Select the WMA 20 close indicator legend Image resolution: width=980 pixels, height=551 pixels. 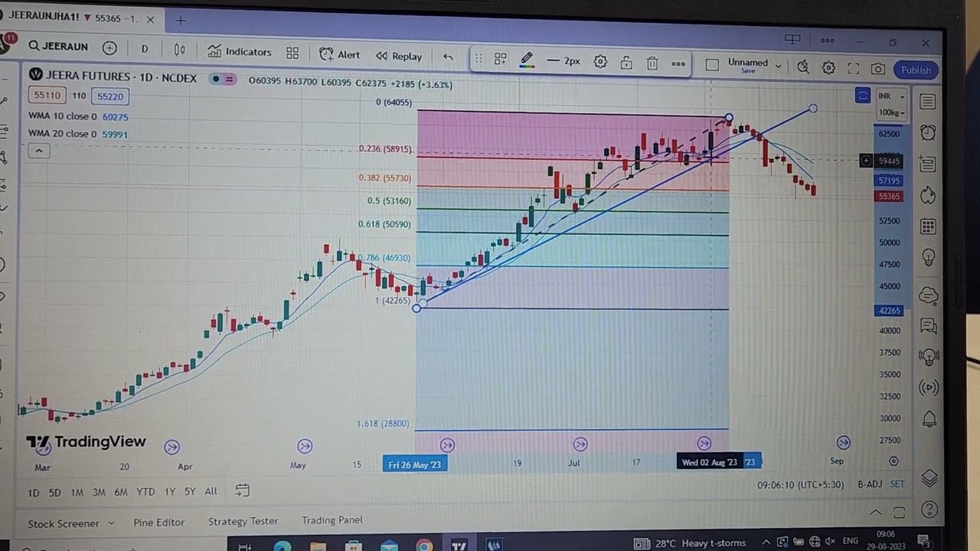(78, 134)
